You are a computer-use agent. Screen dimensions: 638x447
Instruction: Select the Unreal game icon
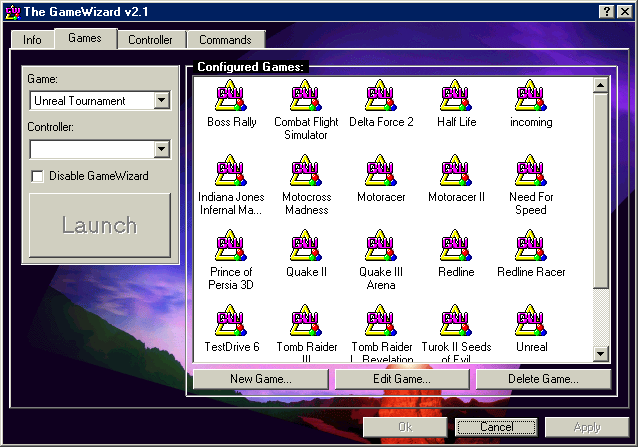(x=531, y=320)
